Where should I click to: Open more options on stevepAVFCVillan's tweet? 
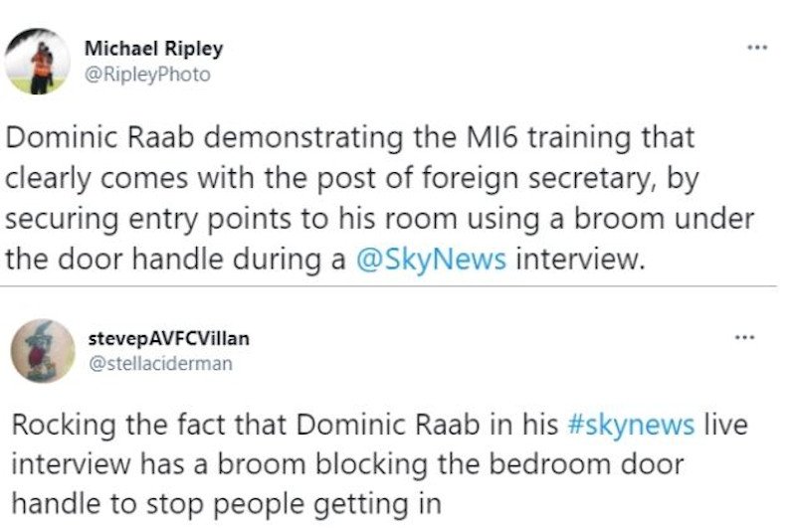[741, 339]
